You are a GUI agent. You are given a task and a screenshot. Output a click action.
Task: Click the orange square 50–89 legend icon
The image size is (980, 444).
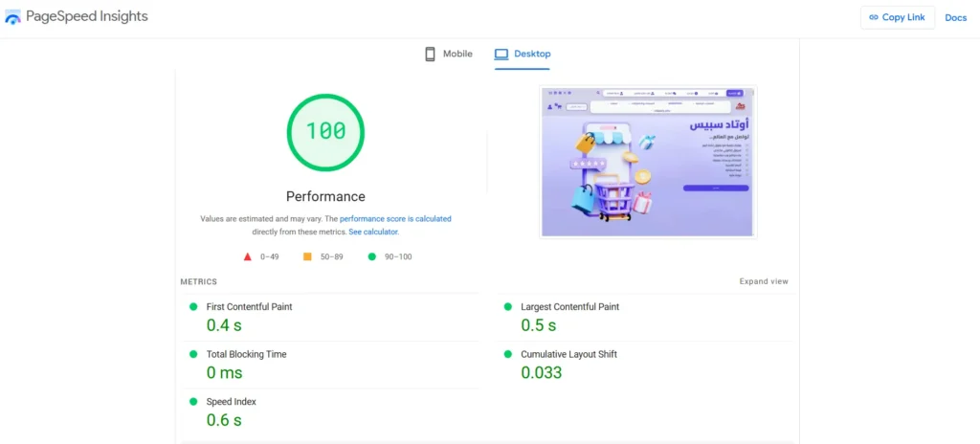coord(307,256)
